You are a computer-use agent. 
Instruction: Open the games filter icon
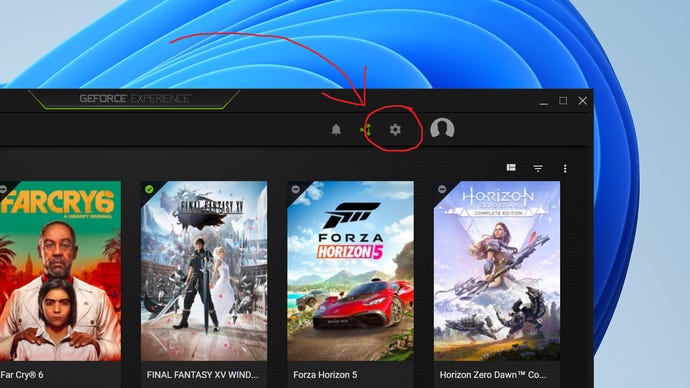click(538, 168)
